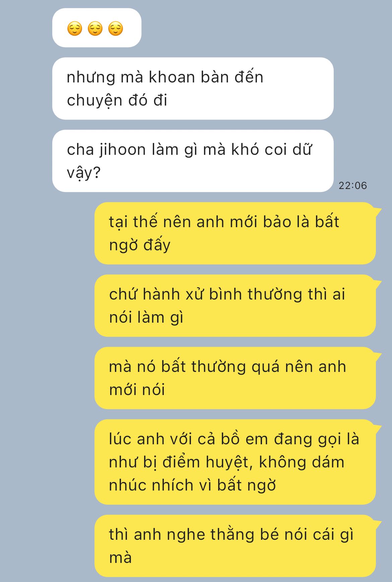The height and width of the screenshot is (582, 392).
Task: Click the word "vậy?" in the white bubble
Action: click(84, 173)
